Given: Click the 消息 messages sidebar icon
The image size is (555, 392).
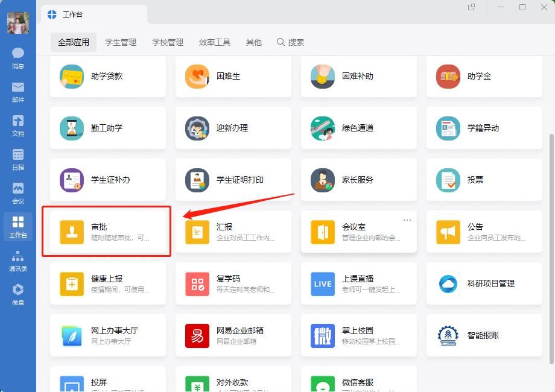Looking at the screenshot, I should coord(18,58).
